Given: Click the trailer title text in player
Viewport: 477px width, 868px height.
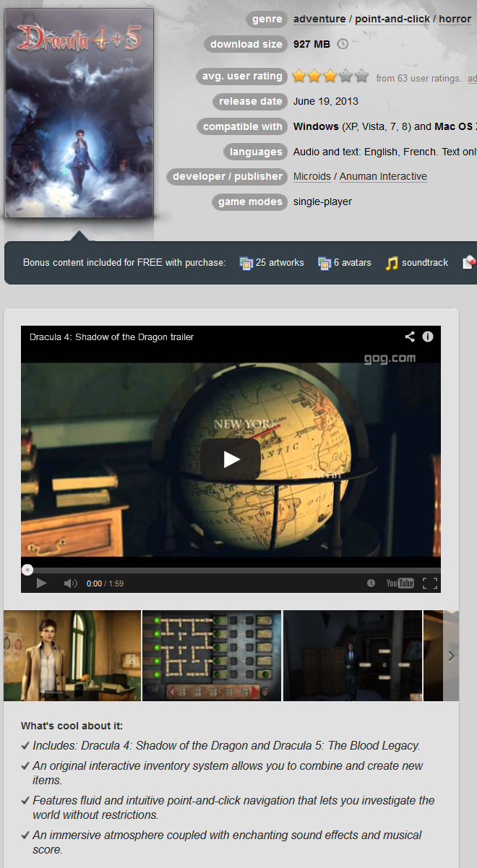Looking at the screenshot, I should 111,337.
